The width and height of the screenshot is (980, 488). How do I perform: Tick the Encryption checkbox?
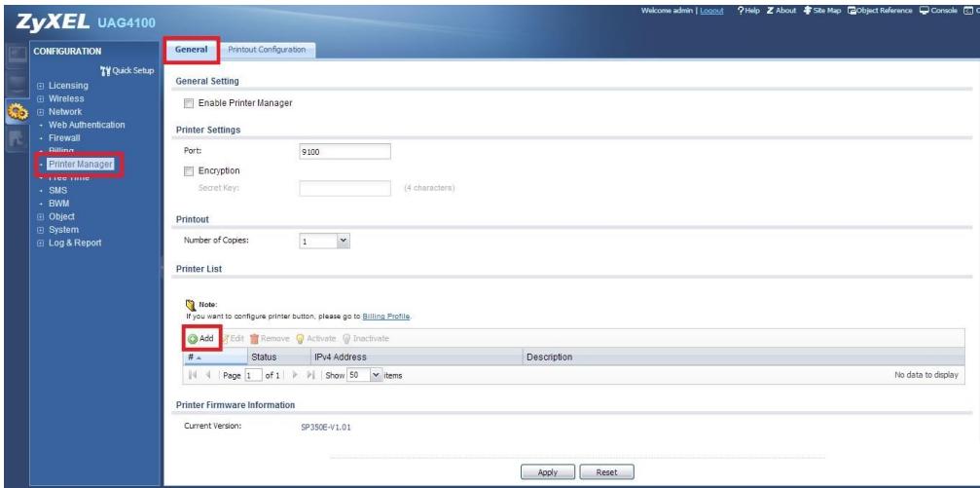pos(188,170)
